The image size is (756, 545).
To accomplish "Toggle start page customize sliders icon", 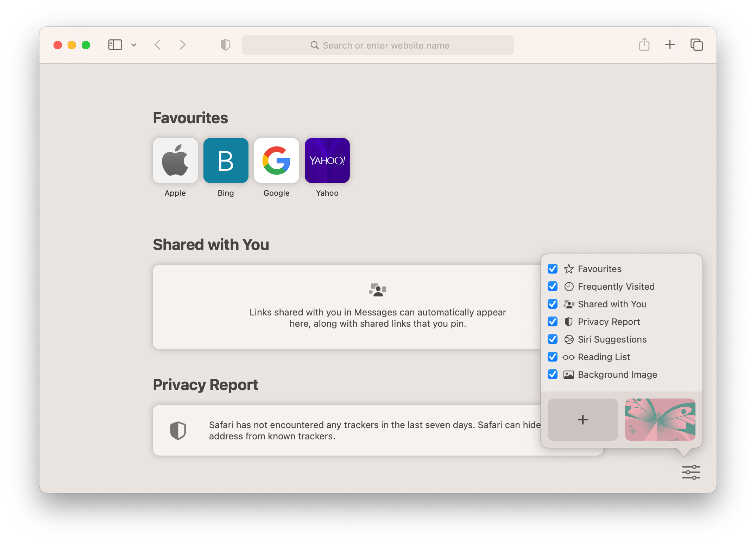I will (691, 472).
